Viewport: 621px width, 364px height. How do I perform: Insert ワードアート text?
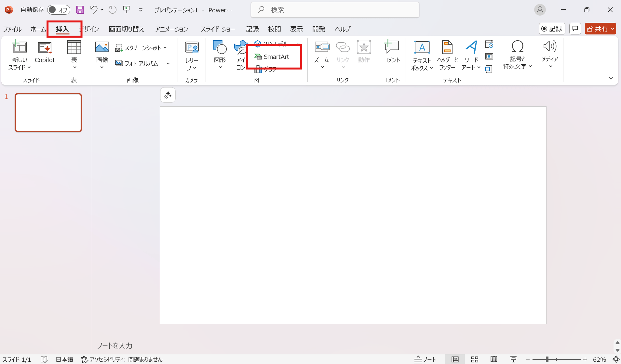(471, 55)
